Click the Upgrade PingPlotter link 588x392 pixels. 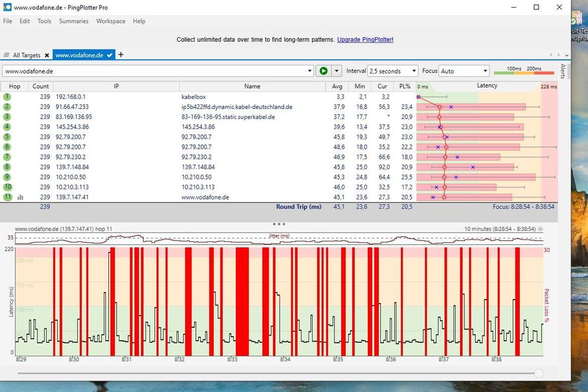[367, 39]
